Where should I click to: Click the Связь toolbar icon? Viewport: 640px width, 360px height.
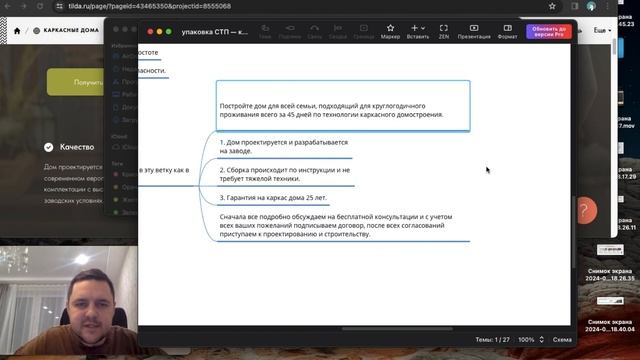[314, 31]
